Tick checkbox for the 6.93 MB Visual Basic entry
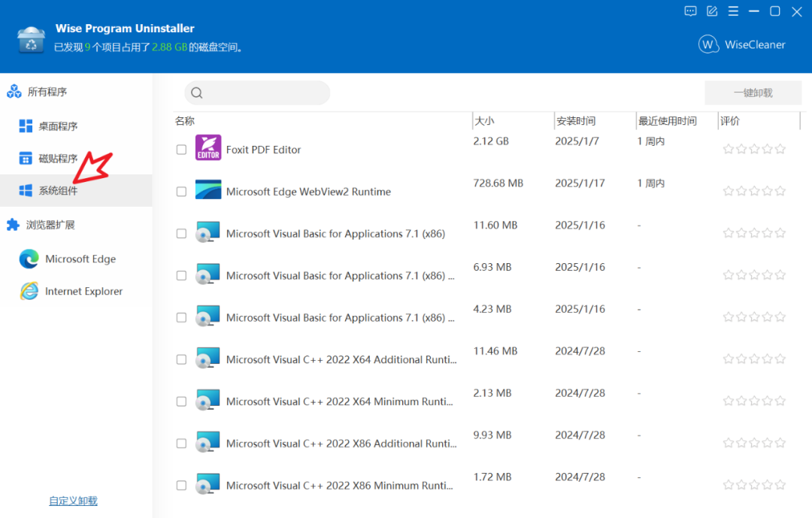The height and width of the screenshot is (518, 812). (x=181, y=276)
